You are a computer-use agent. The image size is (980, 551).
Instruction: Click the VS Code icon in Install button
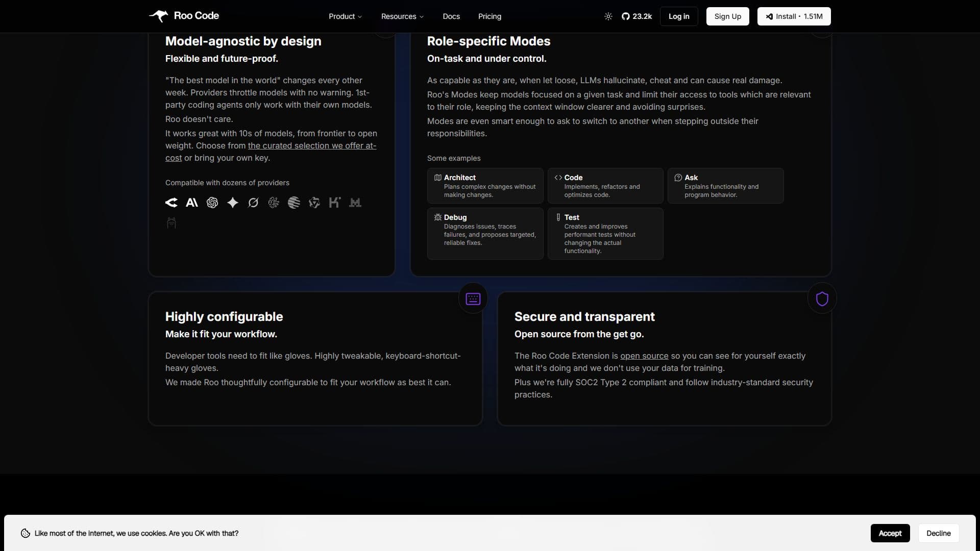coord(769,16)
